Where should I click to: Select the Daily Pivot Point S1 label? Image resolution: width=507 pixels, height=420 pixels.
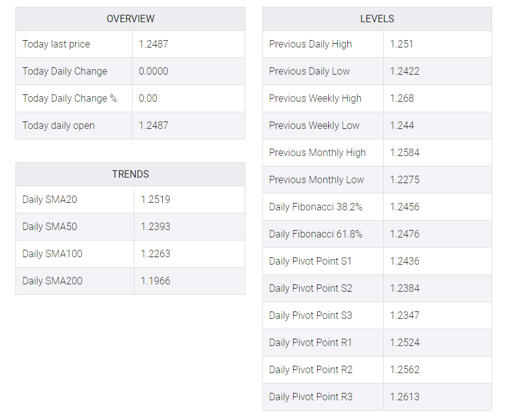(x=310, y=261)
